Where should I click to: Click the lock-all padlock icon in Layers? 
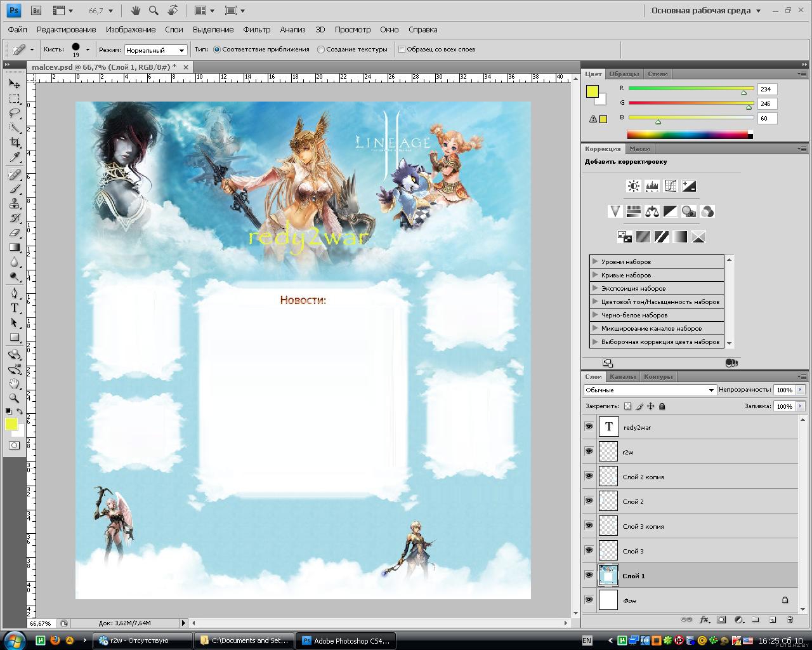coord(662,406)
